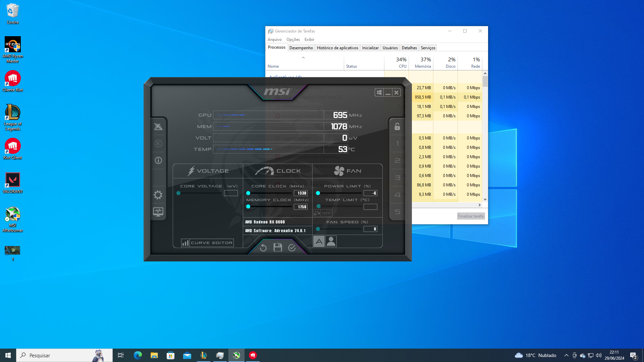644x362 pixels.
Task: Select VALORANT desktop icon
Action: point(13,183)
